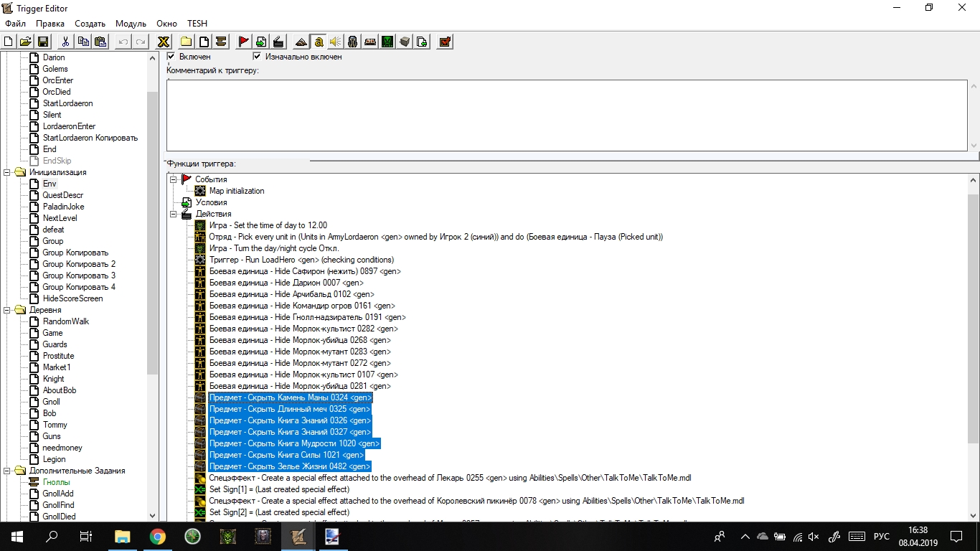Click the Cut scissors icon
The width and height of the screenshot is (980, 551).
point(65,42)
